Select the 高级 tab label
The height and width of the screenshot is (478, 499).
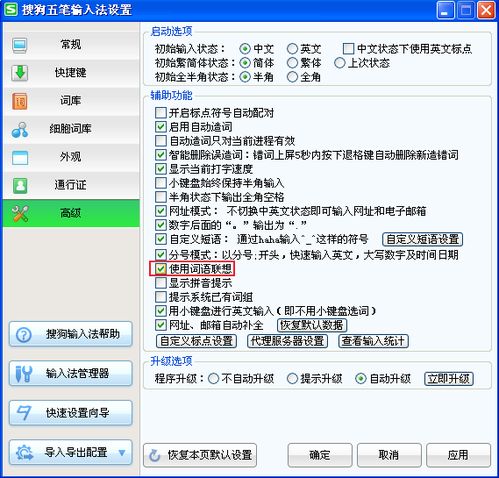(x=71, y=213)
